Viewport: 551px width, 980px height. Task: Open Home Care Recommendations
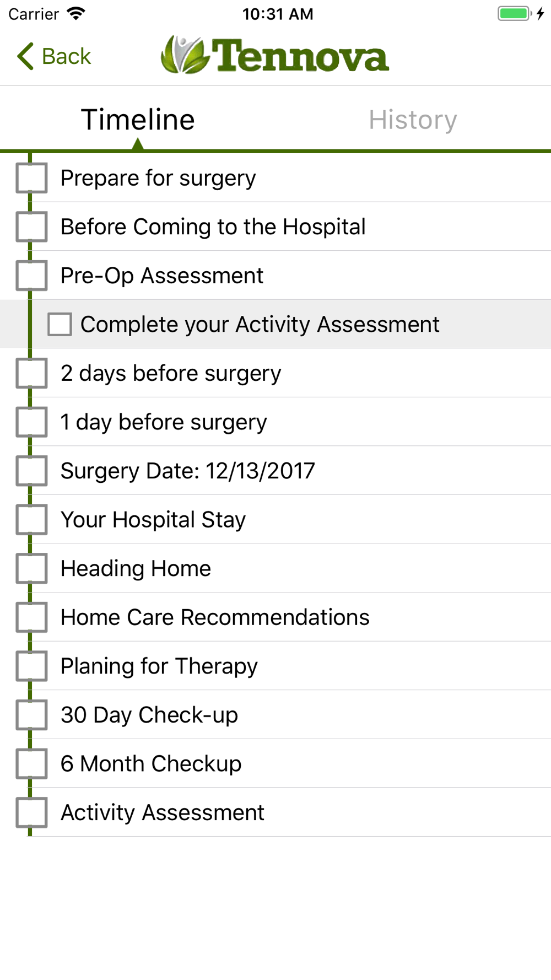(215, 617)
